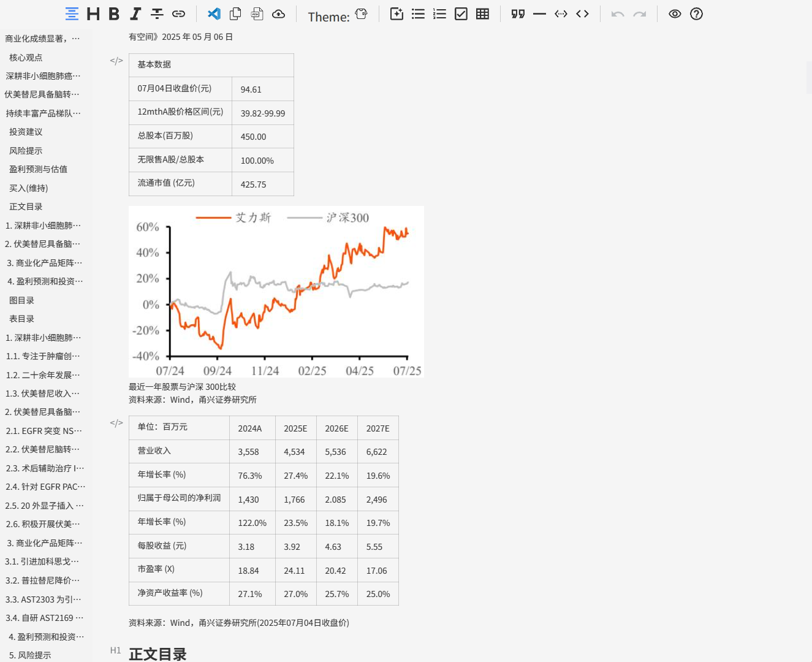
Task: Click source tag beside 单位：百万元 table
Action: pos(116,423)
